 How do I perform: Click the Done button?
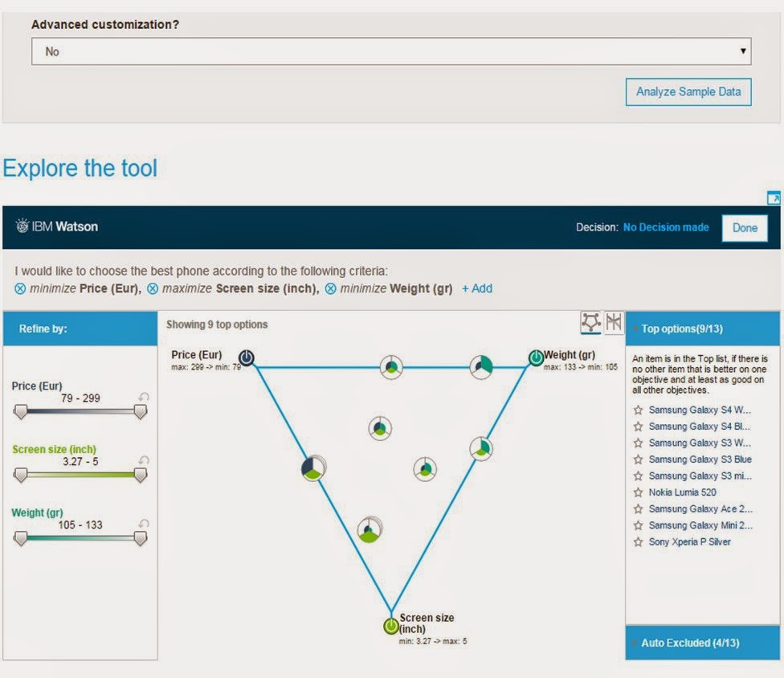[x=745, y=228]
